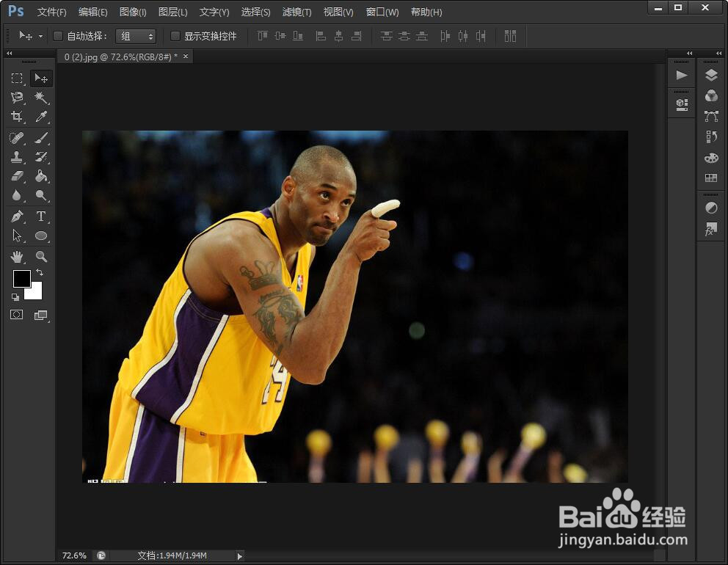Select the Magic Wand tool
This screenshot has width=728, height=565.
(41, 97)
